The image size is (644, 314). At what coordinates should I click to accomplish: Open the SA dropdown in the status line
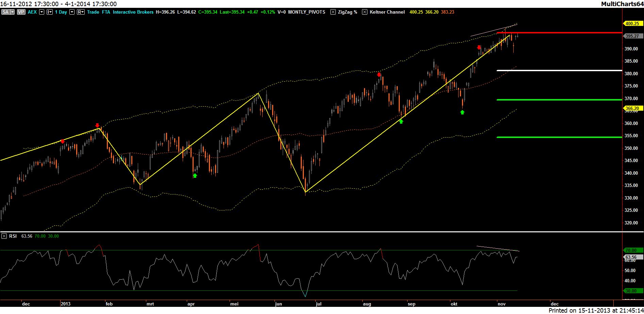[8, 12]
